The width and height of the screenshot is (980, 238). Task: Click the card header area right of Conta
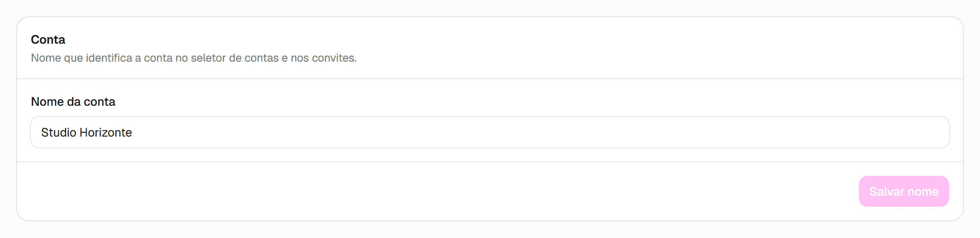(x=514, y=39)
